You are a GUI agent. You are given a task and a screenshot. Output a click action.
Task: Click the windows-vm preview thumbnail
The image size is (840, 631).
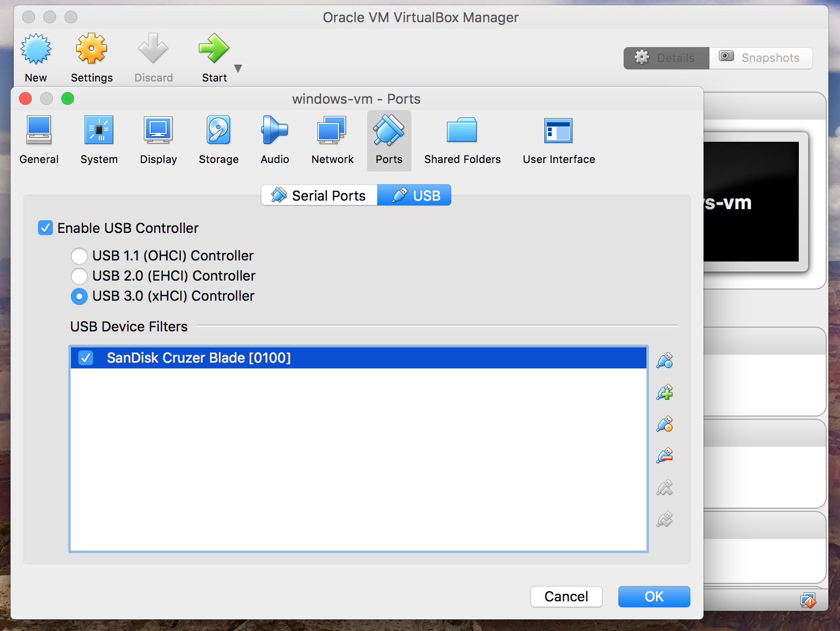[x=751, y=202]
